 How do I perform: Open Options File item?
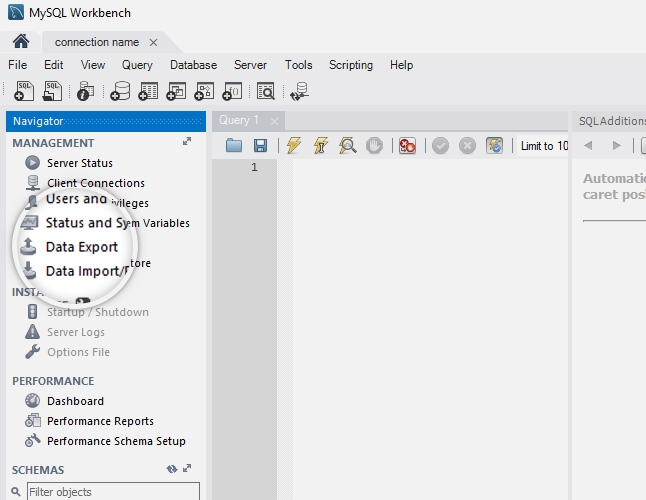(x=78, y=352)
